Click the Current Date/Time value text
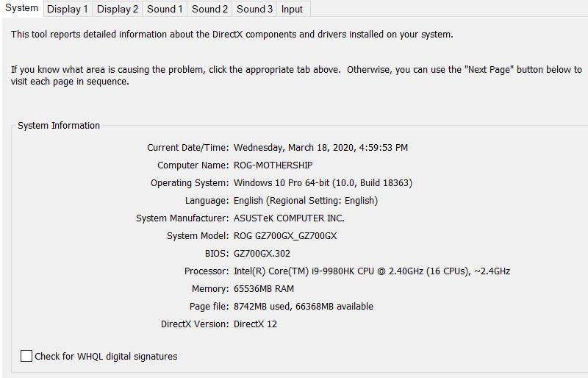Image resolution: width=588 pixels, height=378 pixels. [320, 147]
